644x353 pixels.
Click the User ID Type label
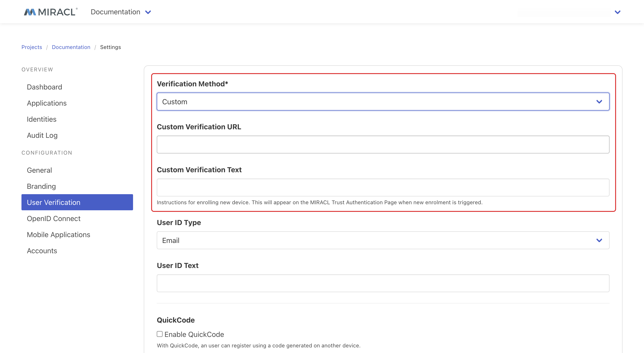(179, 222)
